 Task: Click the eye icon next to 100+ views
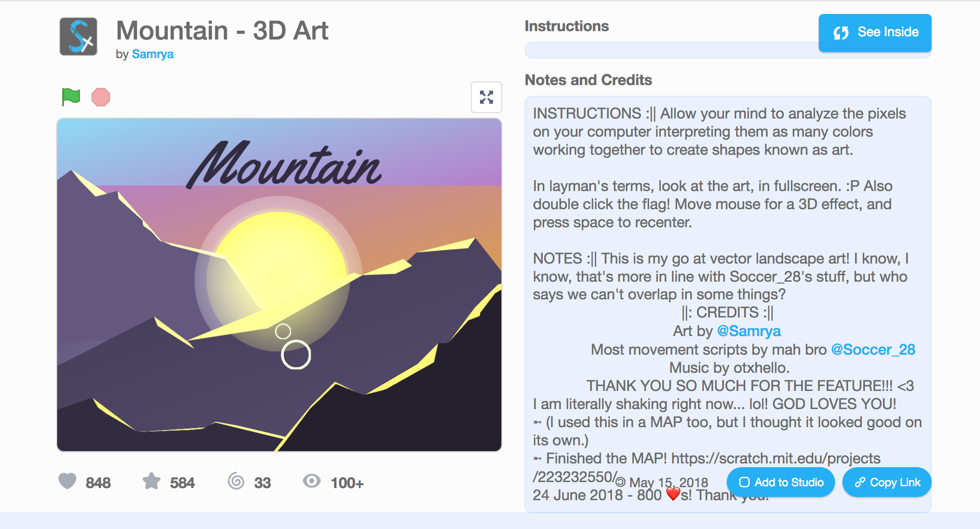point(312,482)
